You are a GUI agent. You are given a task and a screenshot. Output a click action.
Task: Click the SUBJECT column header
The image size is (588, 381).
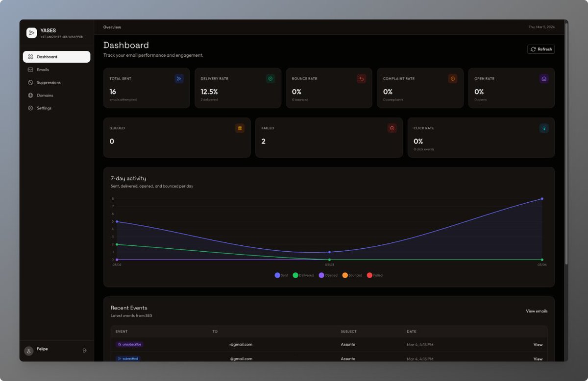pos(349,332)
